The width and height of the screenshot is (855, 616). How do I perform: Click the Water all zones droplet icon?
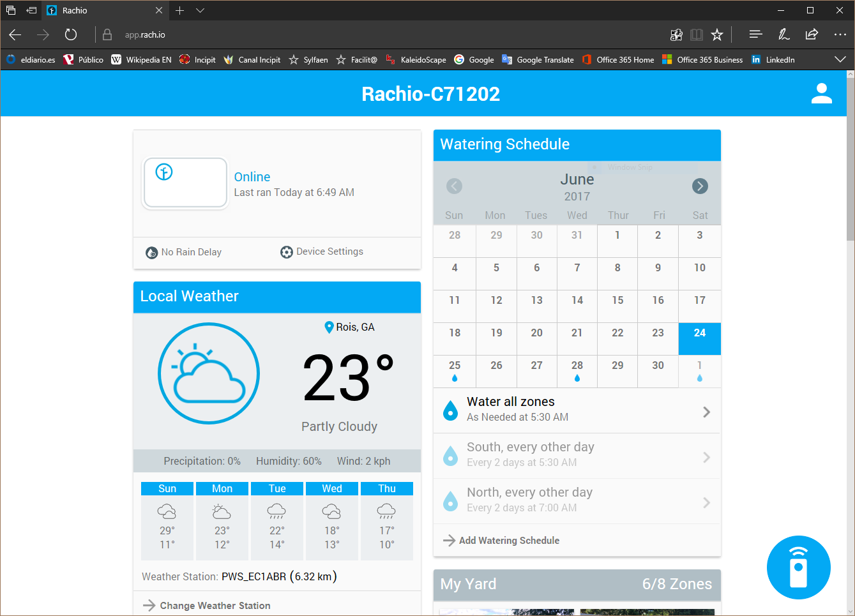tap(450, 410)
